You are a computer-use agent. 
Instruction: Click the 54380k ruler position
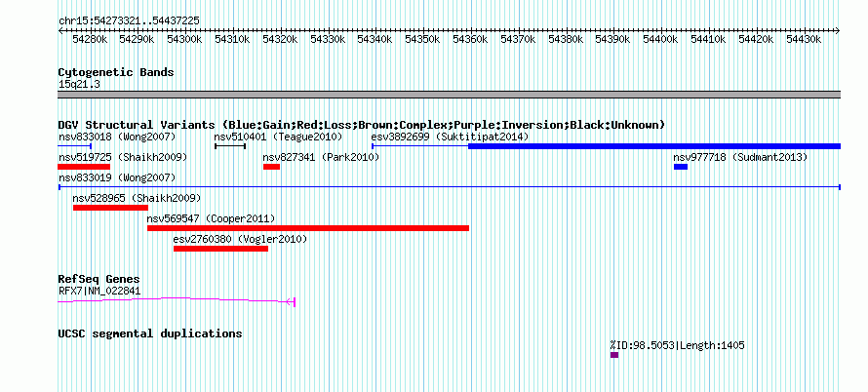click(566, 39)
